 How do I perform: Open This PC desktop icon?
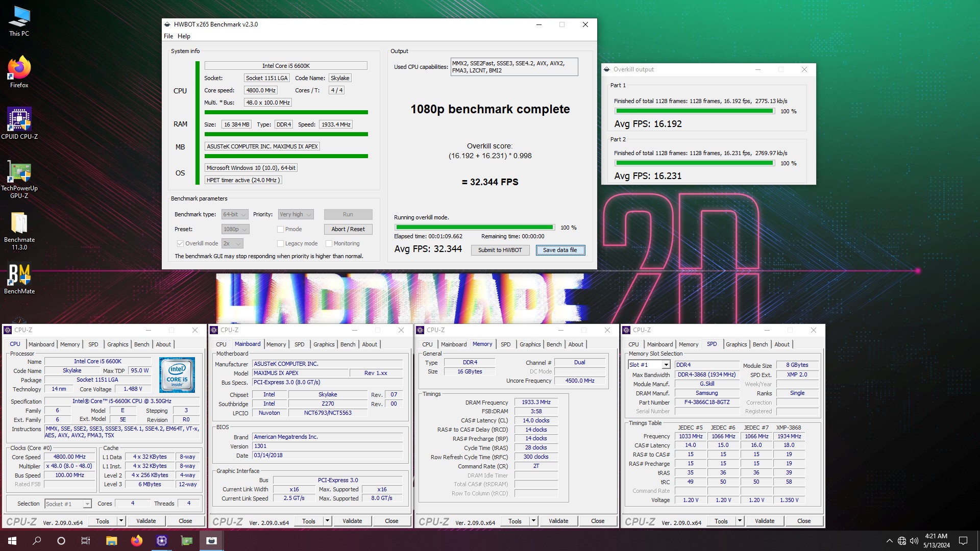[x=19, y=21]
